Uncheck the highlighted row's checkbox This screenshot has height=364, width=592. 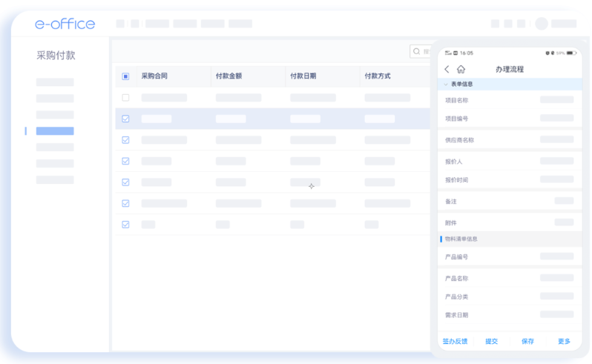click(x=125, y=119)
